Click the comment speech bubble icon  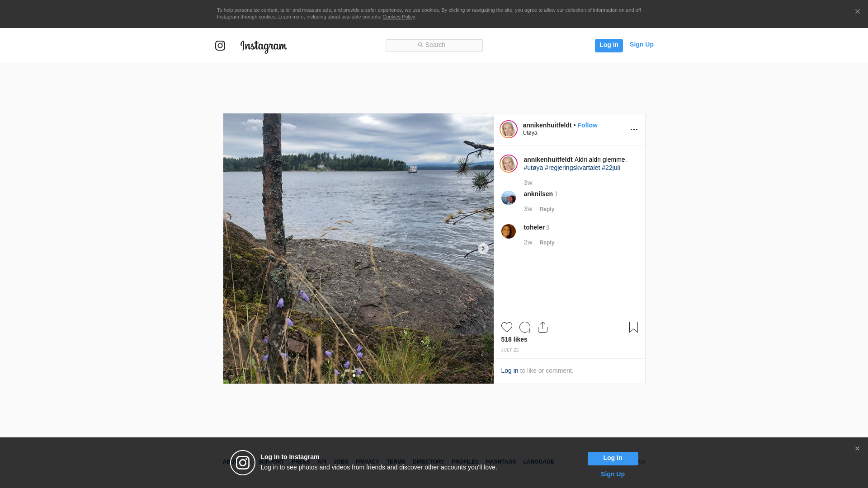pos(524,327)
